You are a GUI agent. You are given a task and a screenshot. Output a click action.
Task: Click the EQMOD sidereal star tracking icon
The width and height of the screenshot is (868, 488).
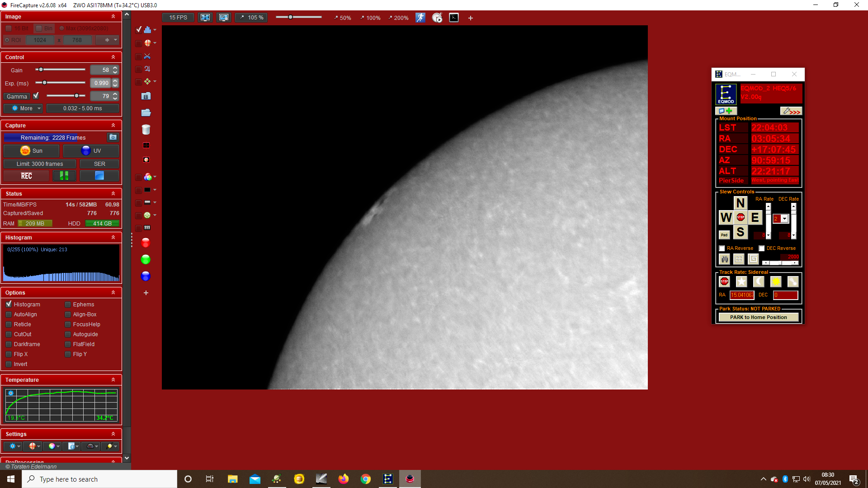point(741,282)
